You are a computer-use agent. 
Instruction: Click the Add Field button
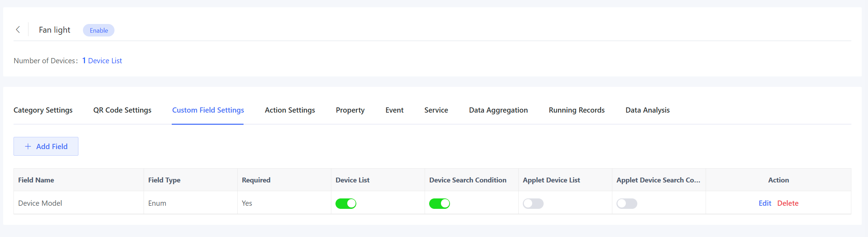46,146
